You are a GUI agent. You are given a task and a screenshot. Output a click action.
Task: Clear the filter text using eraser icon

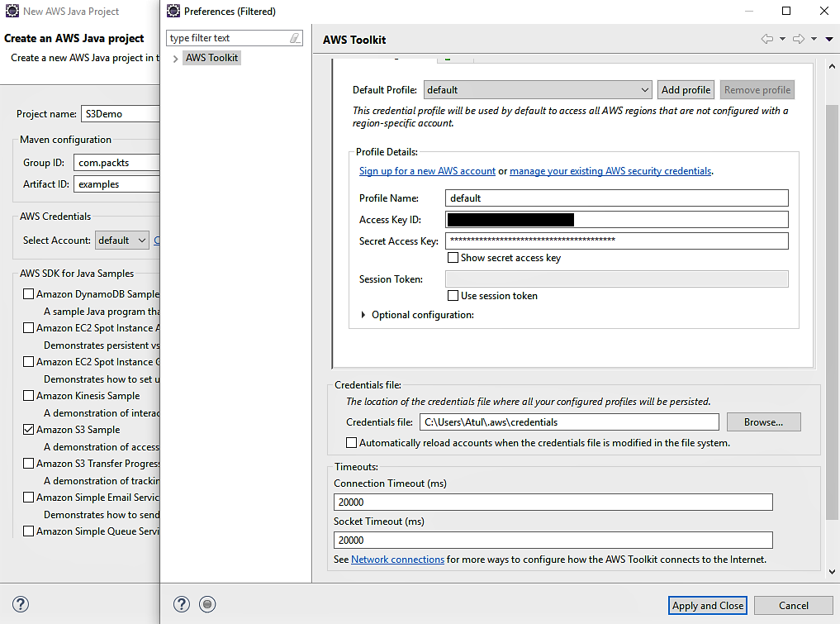[295, 38]
